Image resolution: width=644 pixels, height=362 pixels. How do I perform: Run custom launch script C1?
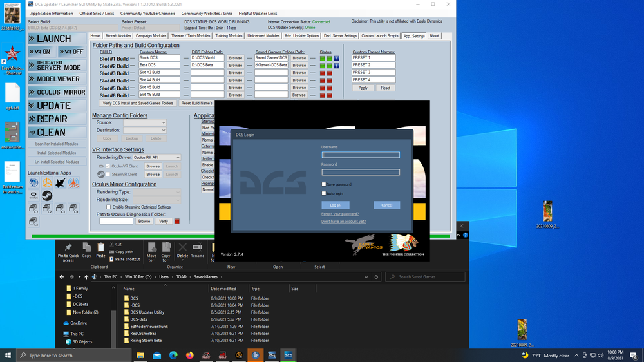click(x=33, y=209)
